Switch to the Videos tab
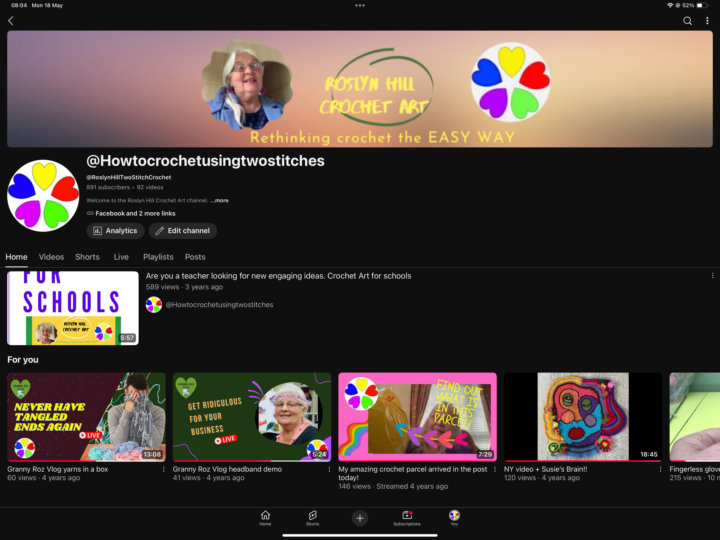Image resolution: width=720 pixels, height=540 pixels. coord(51,257)
